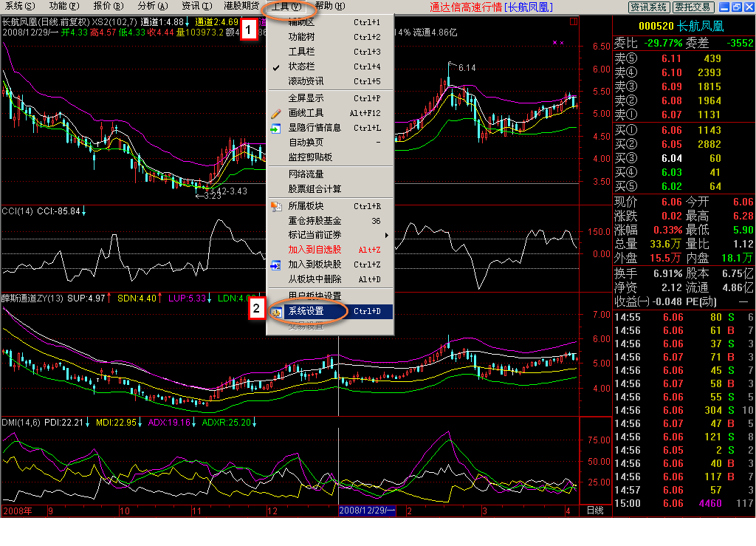Click the pencil icon for 画线工具
The image size is (756, 546).
(276, 114)
